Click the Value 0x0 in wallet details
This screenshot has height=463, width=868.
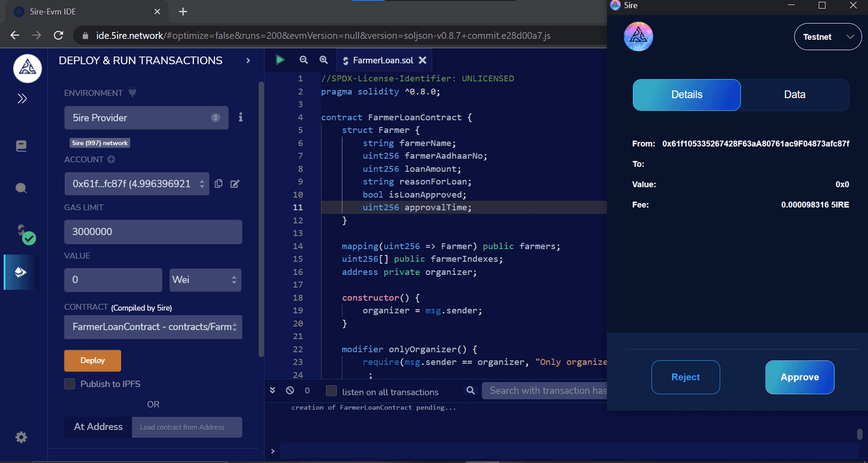point(842,184)
